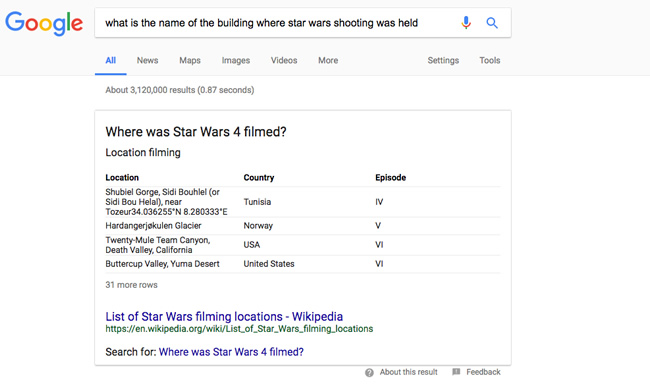Viewport: 650px width, 392px height.
Task: Click the Google logo
Action: pos(44,23)
